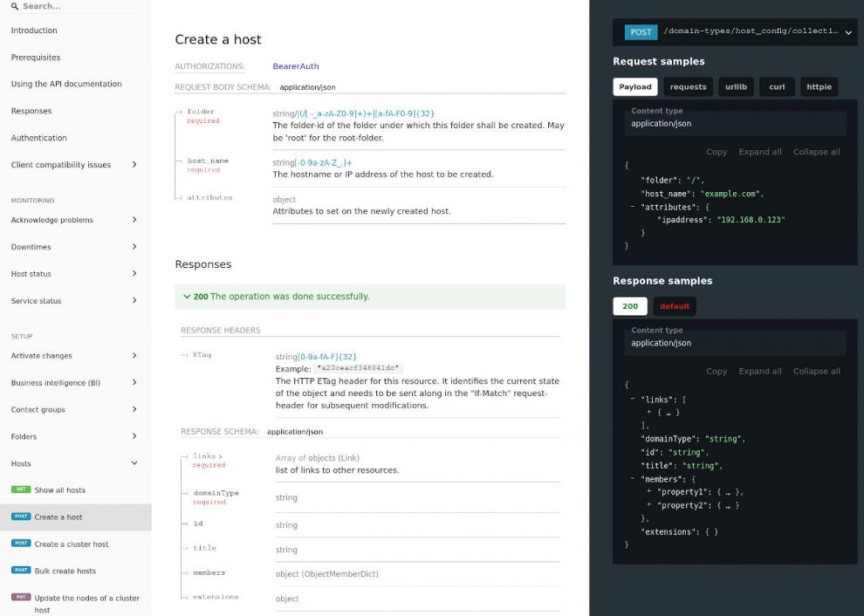Open Prerequisites from the left sidebar
Screen dimensions: 864x616
[x=36, y=57]
